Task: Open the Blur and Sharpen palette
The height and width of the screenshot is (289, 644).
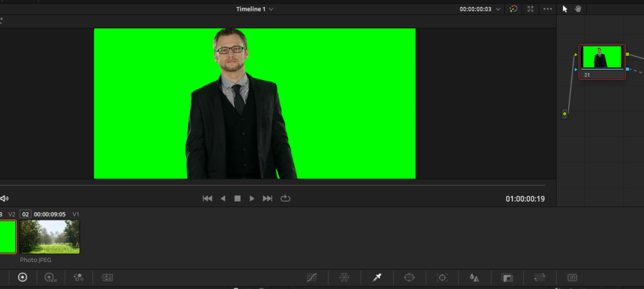Action: click(475, 277)
